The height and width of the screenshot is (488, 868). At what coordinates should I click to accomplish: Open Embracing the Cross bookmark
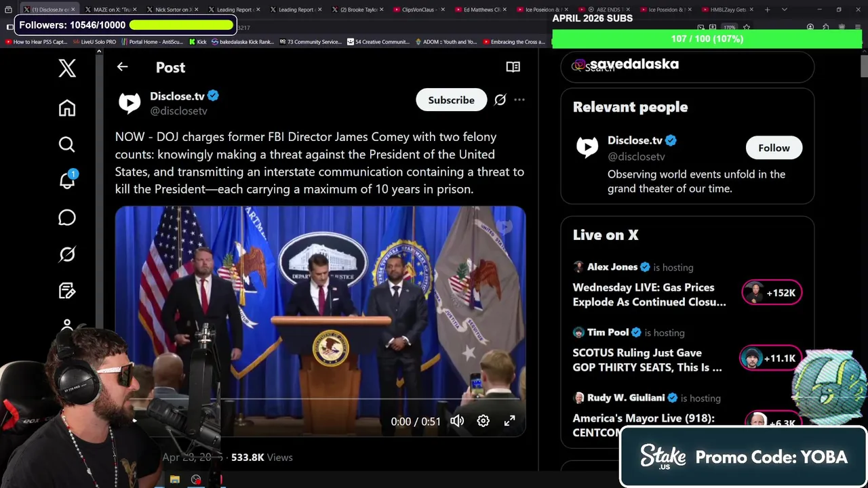click(x=514, y=42)
